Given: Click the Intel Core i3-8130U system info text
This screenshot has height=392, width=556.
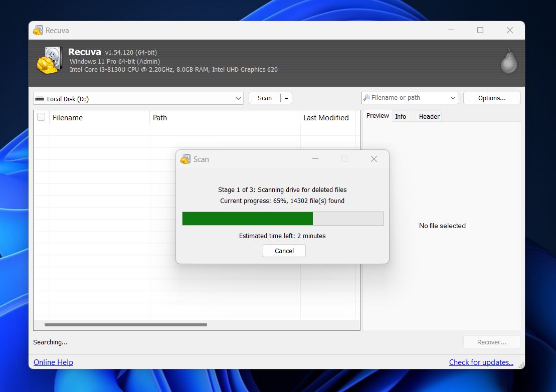Looking at the screenshot, I should (173, 70).
